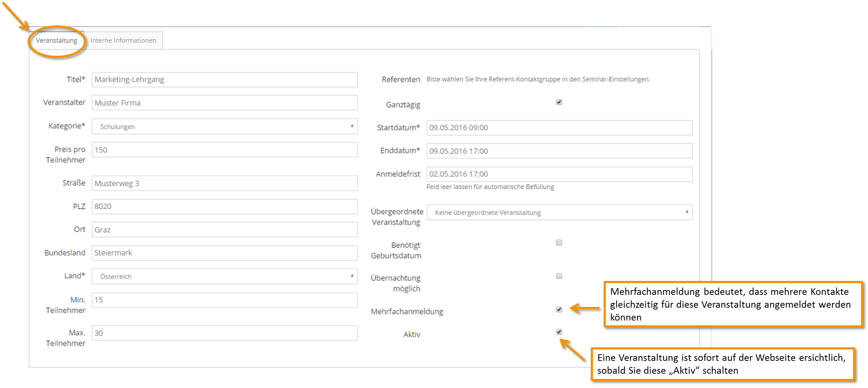868x388 pixels.
Task: Select the Veranstalter Muster Firma field
Action: click(224, 103)
